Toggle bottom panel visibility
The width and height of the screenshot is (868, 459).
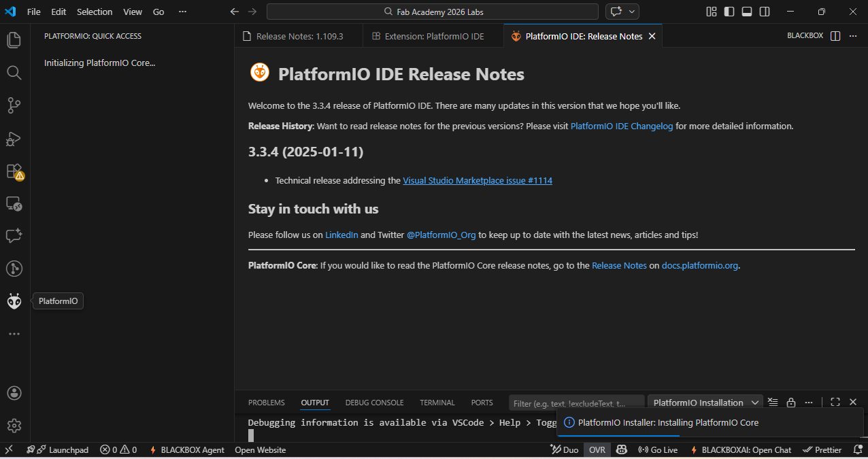(747, 12)
